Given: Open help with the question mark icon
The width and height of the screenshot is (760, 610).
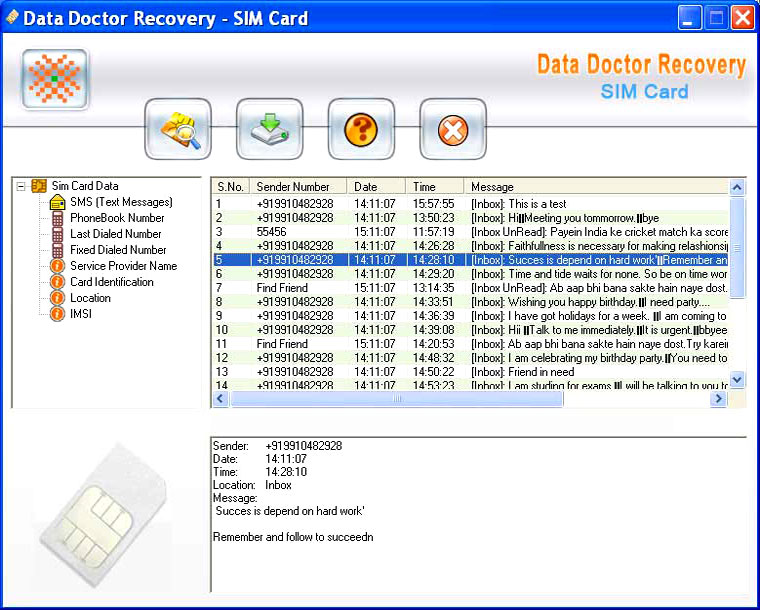Looking at the screenshot, I should [x=361, y=129].
